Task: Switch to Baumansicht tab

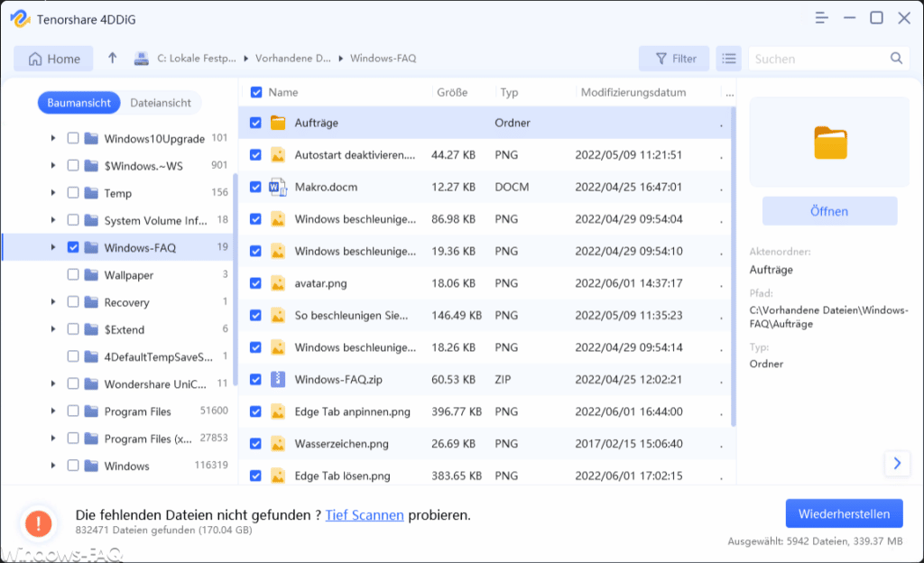Action: pyautogui.click(x=79, y=103)
